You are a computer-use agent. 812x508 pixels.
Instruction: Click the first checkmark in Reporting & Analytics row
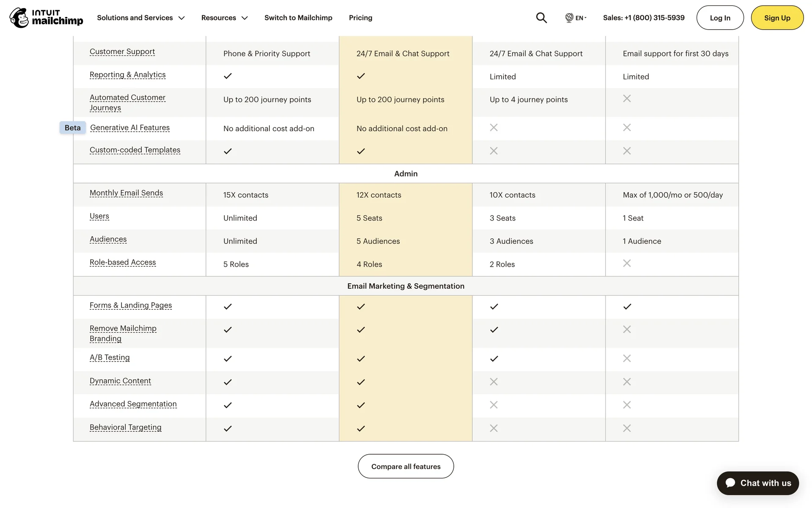coord(228,76)
